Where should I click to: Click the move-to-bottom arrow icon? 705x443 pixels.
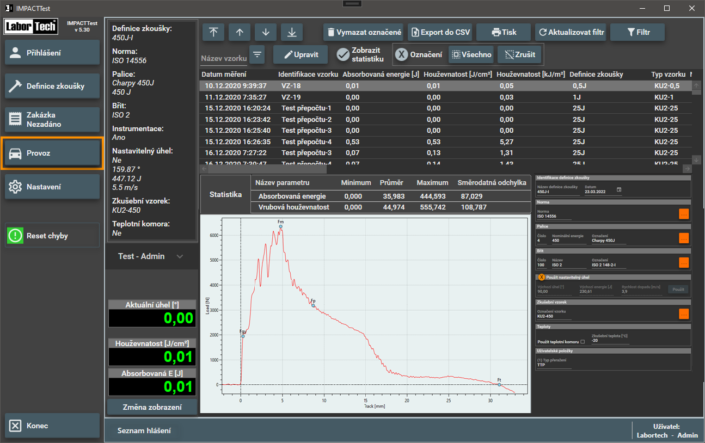click(x=292, y=32)
